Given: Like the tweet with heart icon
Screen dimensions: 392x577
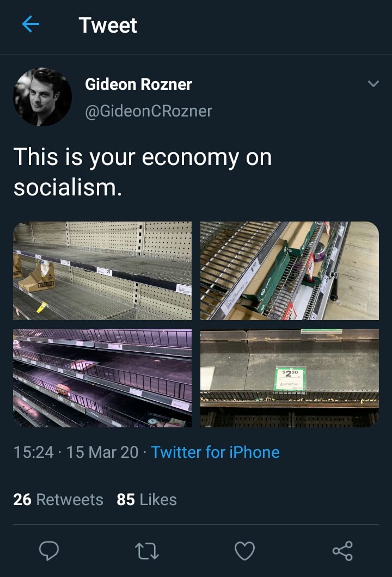Looking at the screenshot, I should click(x=244, y=551).
